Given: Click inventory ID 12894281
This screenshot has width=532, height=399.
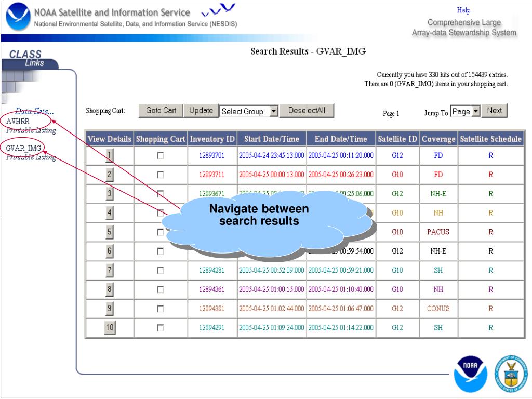Looking at the screenshot, I should click(x=212, y=270).
